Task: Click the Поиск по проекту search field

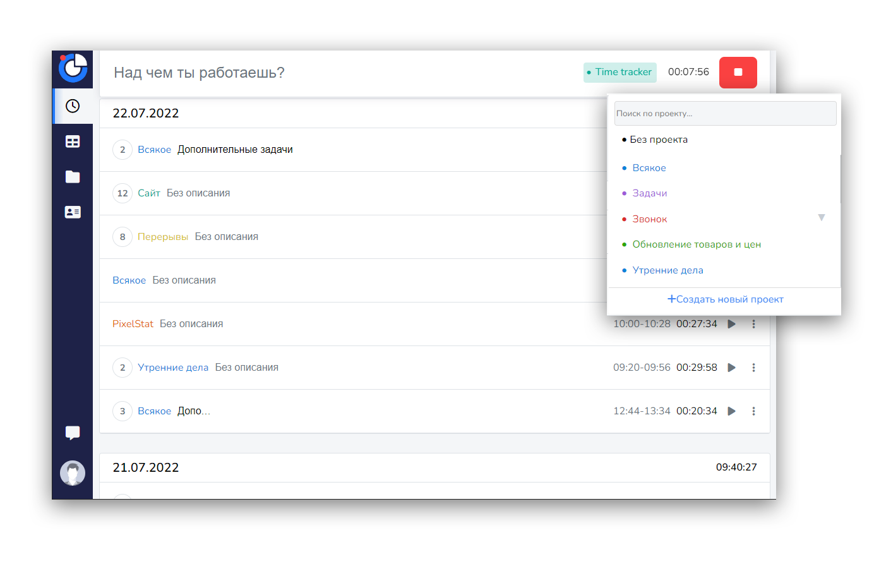Action: click(x=725, y=114)
